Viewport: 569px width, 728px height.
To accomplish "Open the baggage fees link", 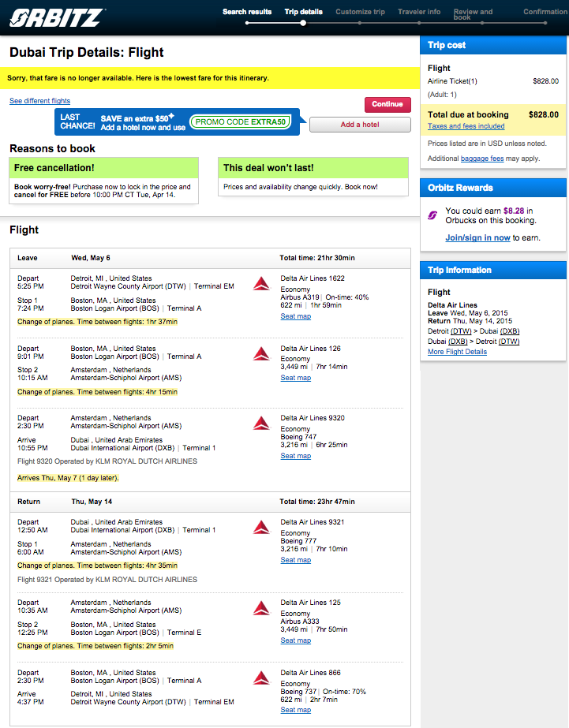I will coord(482,159).
